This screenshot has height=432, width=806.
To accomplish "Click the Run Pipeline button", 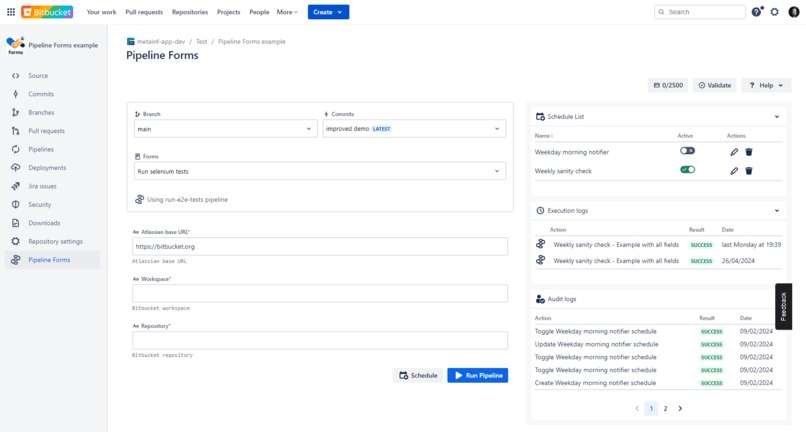I will (x=478, y=375).
